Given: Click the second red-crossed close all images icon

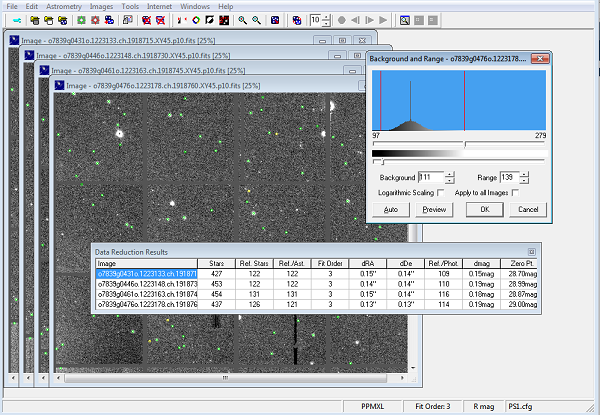Looking at the screenshot, I should pos(160,21).
